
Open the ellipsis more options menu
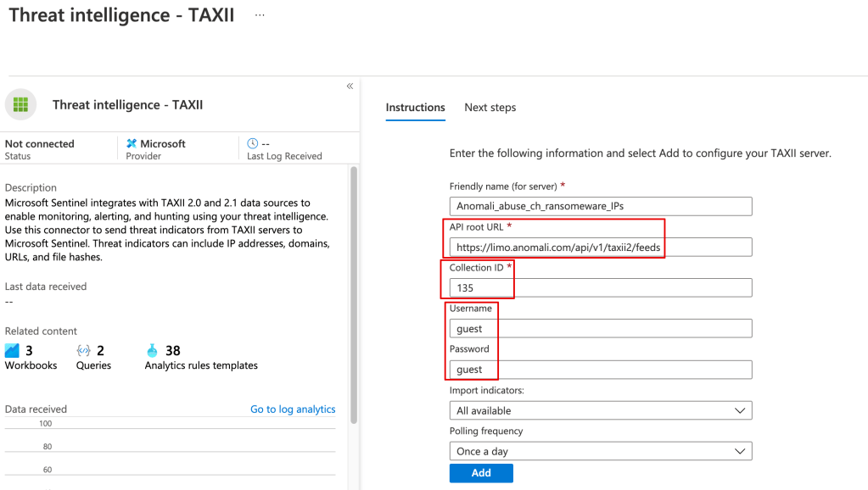(x=260, y=15)
